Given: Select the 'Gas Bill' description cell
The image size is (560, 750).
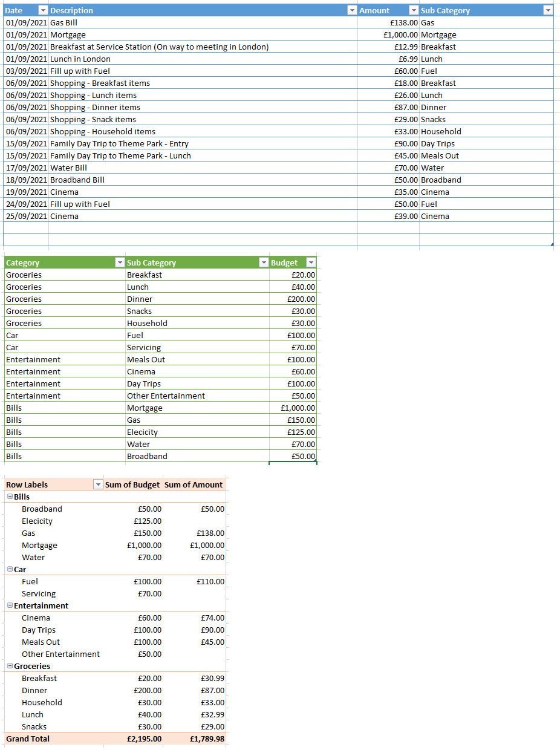Looking at the screenshot, I should tap(203, 22).
